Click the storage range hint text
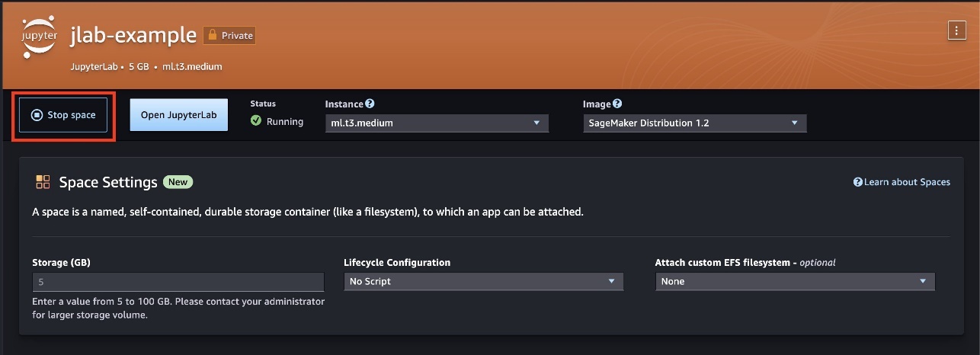 pos(178,309)
